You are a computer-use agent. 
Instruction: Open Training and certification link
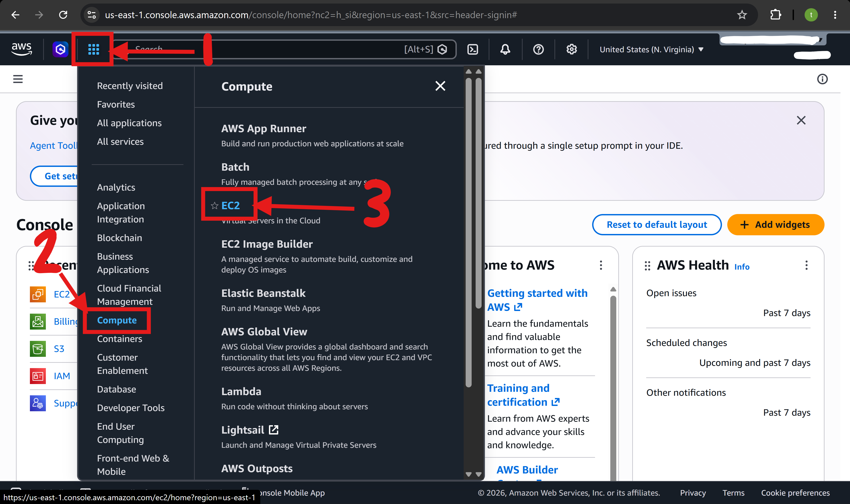[523, 395]
